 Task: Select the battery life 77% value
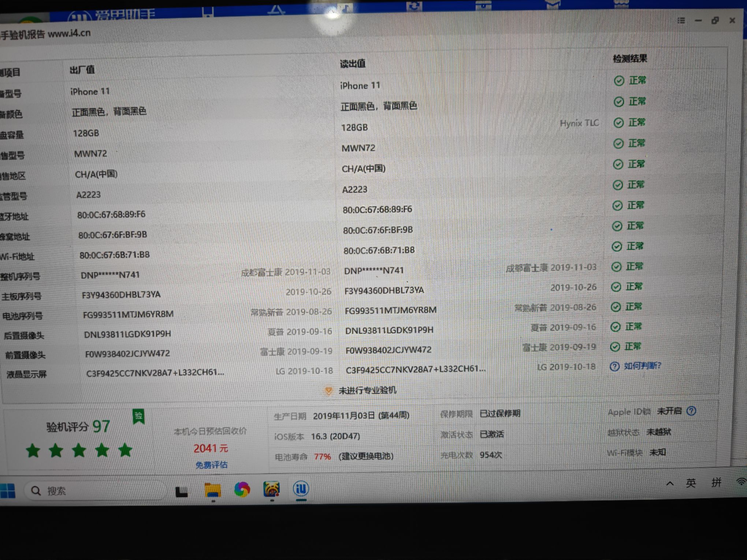[x=322, y=457]
